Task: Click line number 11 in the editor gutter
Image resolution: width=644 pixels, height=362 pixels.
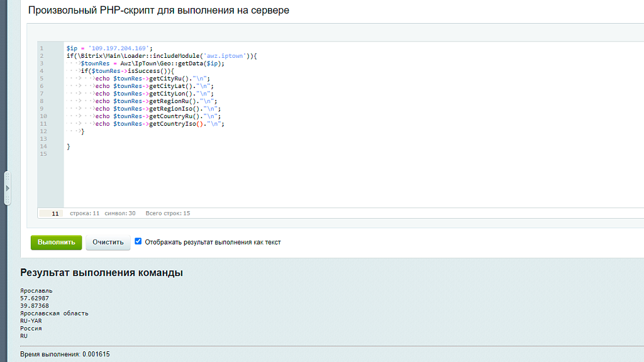Action: tap(43, 124)
